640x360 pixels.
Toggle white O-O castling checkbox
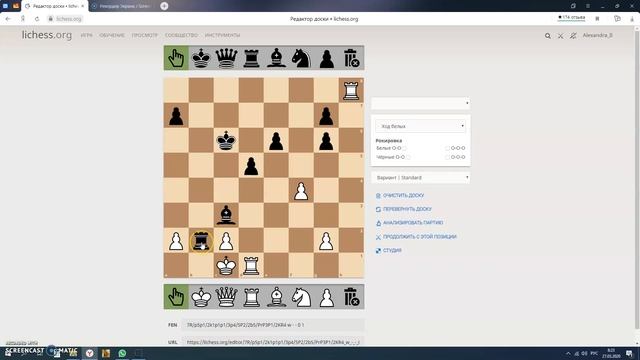[404, 148]
